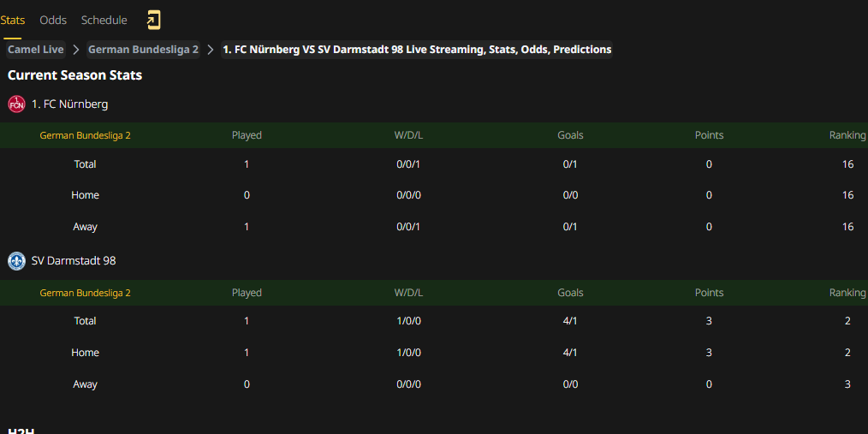Go to Camel Live breadcrumb link
This screenshot has height=434, width=868.
pyautogui.click(x=35, y=50)
